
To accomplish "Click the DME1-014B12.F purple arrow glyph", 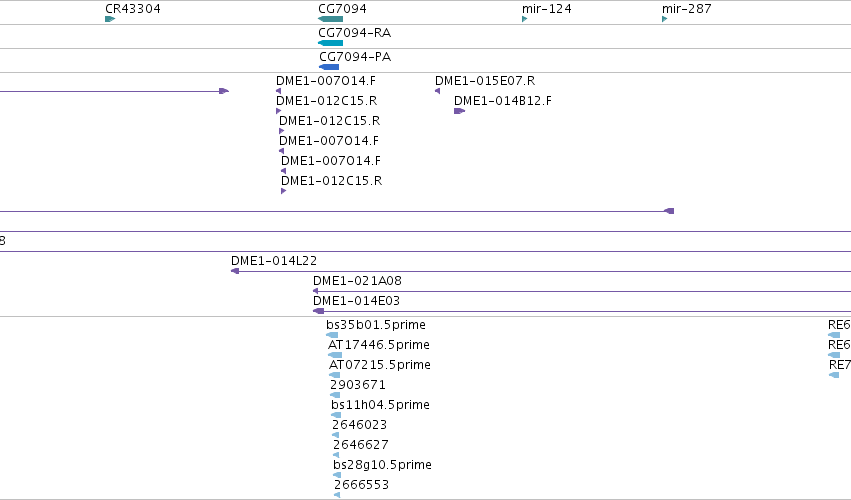I will (460, 111).
